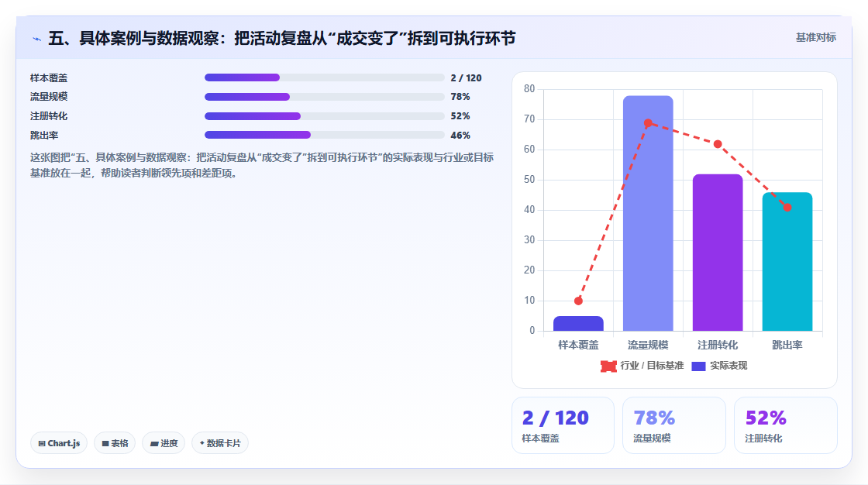The width and height of the screenshot is (868, 485).
Task: Click the benchmark point above 样本覆盖
Action: [x=578, y=301]
